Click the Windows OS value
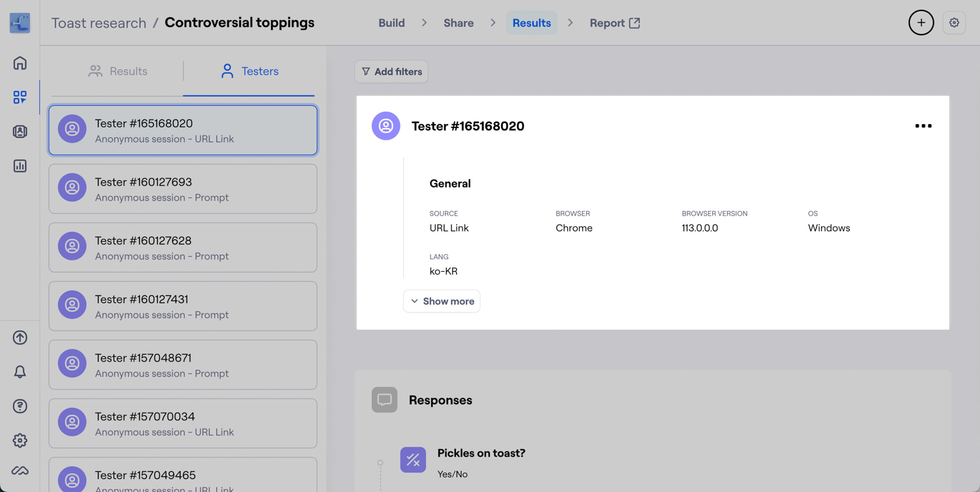This screenshot has width=980, height=492. 829,228
